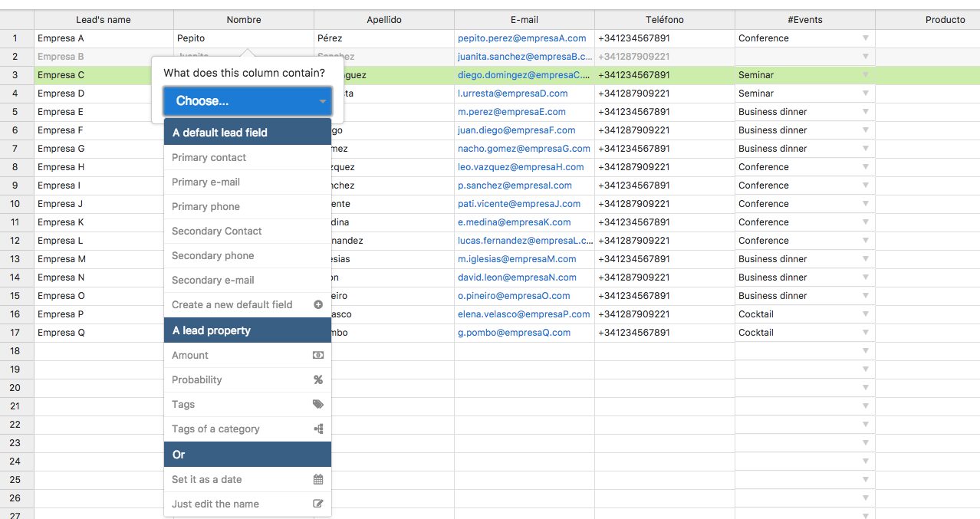The image size is (980, 519).
Task: Choose Primary phone from the list
Action: point(248,206)
